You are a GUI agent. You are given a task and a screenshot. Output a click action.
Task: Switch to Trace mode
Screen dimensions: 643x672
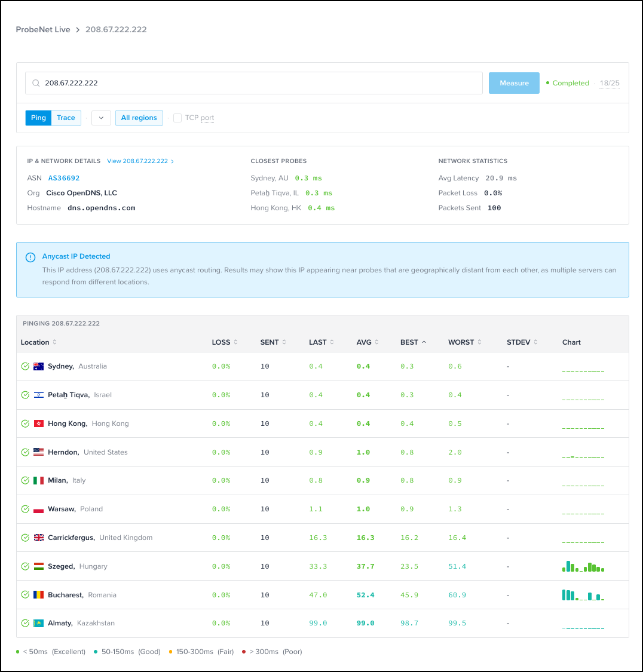point(66,118)
